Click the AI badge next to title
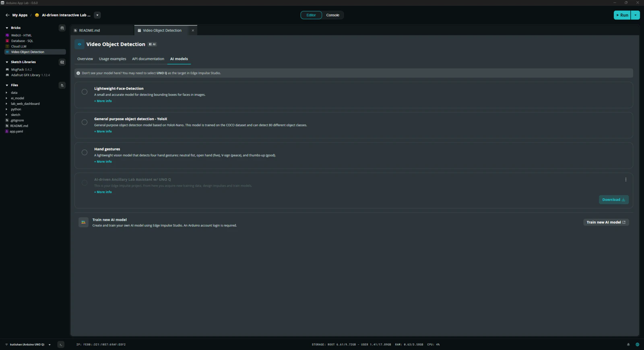The height and width of the screenshot is (350, 644). tap(153, 44)
